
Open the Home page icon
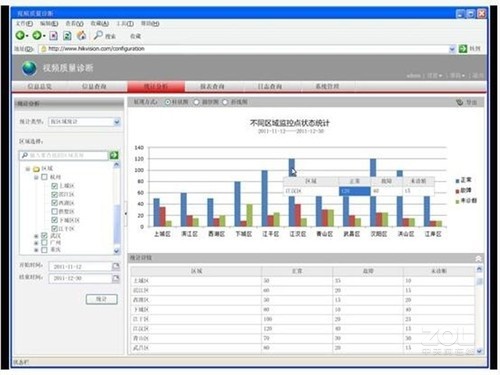(x=81, y=35)
